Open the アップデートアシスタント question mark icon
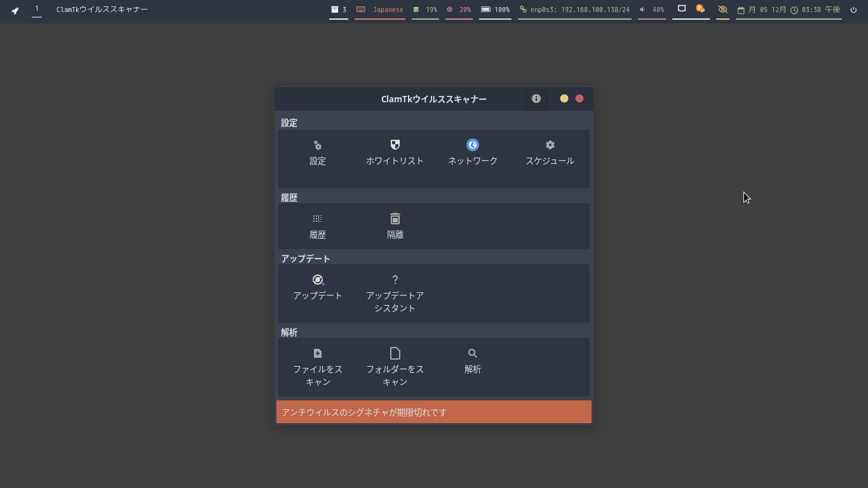The width and height of the screenshot is (868, 488). click(395, 280)
